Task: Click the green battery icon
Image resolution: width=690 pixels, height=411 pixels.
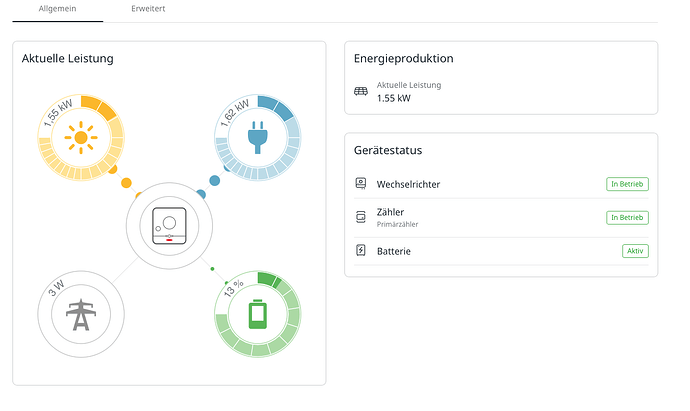Action: (x=258, y=314)
